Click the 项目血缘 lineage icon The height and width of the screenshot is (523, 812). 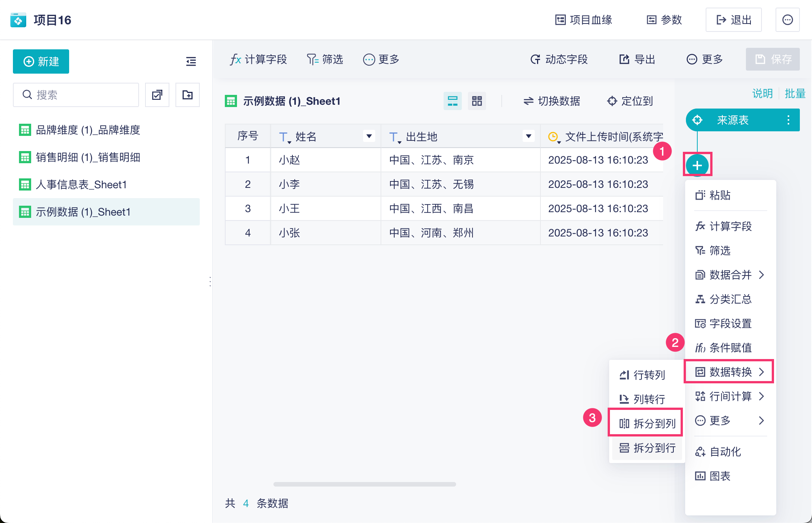560,20
